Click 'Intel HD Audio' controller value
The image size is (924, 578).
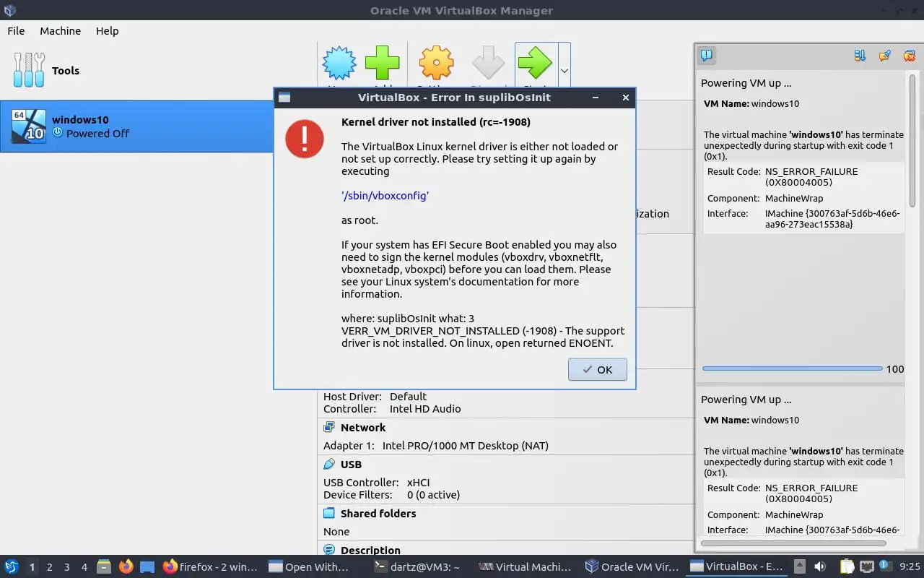425,408
